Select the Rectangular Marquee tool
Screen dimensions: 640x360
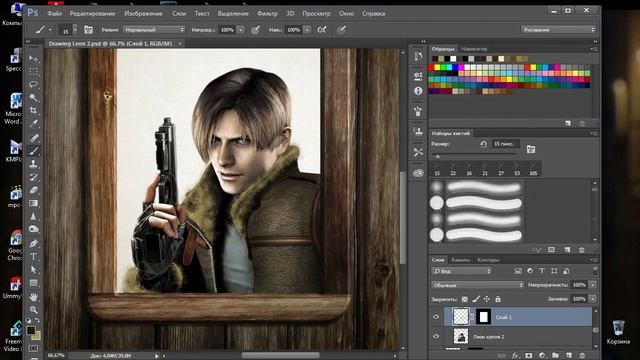point(33,71)
